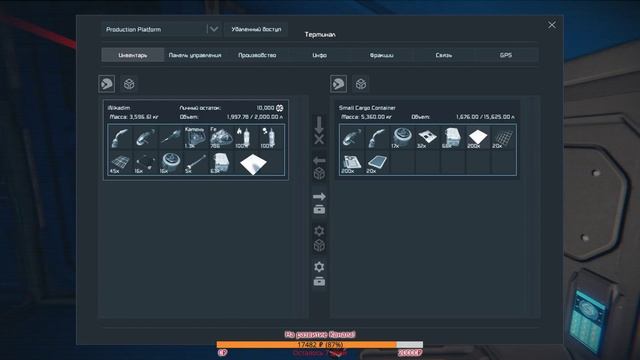Select the welder in Small Cargo Container
The height and width of the screenshot is (360, 640).
click(377, 138)
